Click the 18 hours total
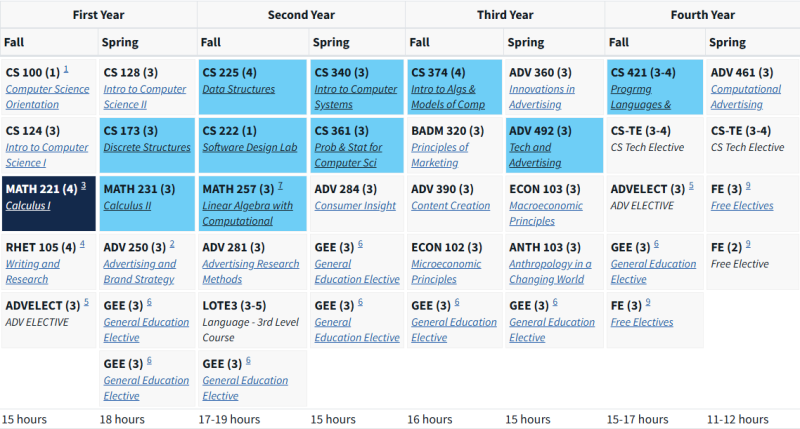 pos(122,419)
